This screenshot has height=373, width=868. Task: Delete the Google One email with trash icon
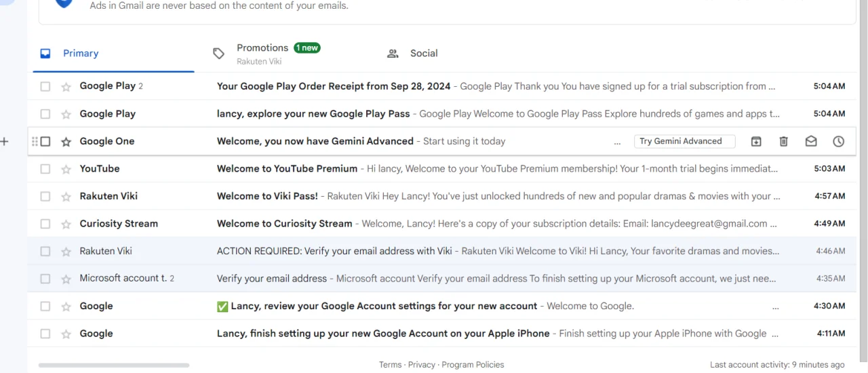point(783,142)
